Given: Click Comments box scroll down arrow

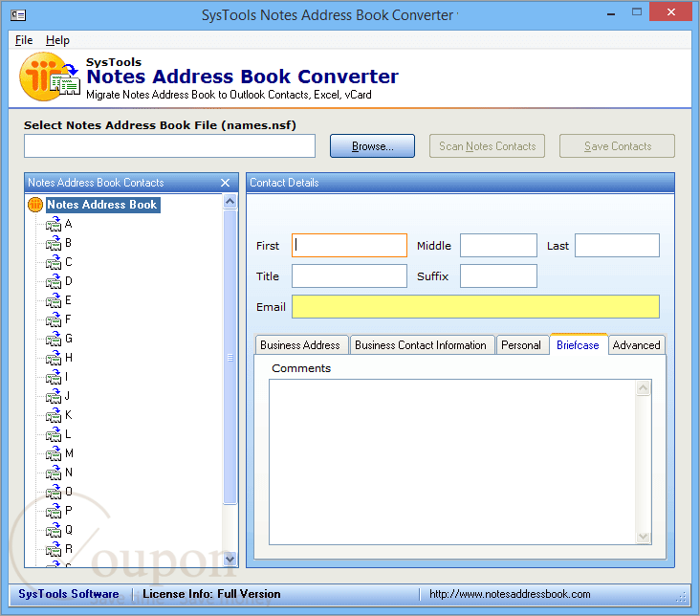Looking at the screenshot, I should tap(643, 536).
